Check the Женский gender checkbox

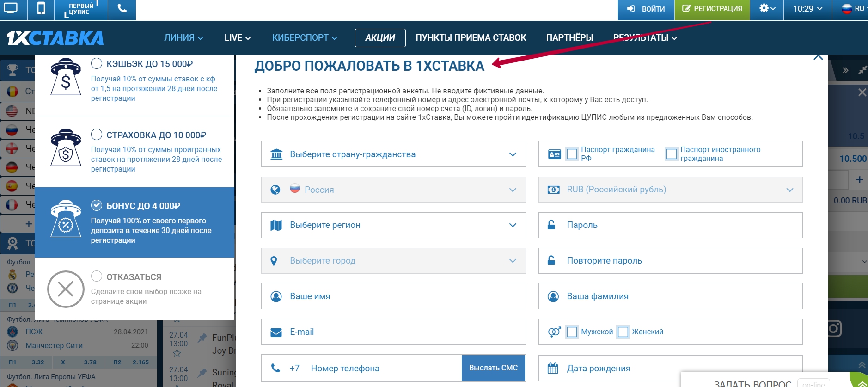pyautogui.click(x=623, y=332)
